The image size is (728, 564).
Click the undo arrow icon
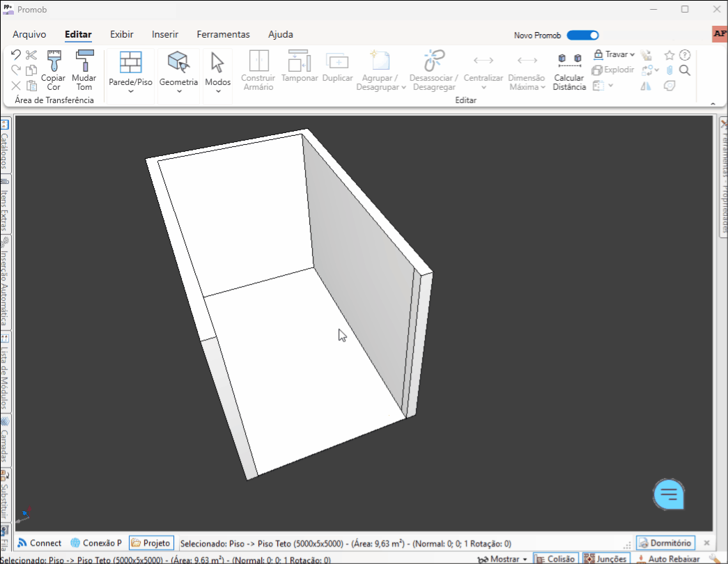point(16,55)
